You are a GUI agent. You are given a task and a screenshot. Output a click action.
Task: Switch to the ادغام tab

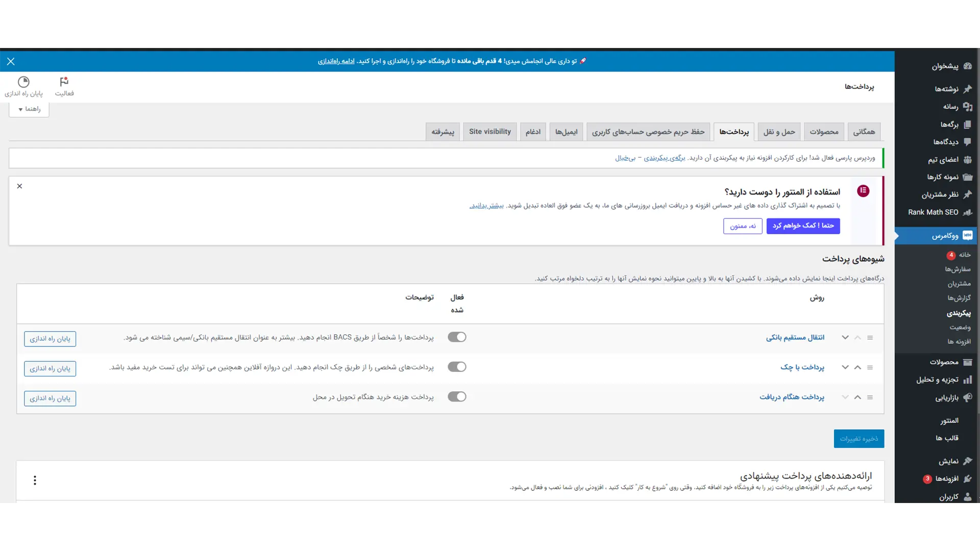tap(533, 132)
